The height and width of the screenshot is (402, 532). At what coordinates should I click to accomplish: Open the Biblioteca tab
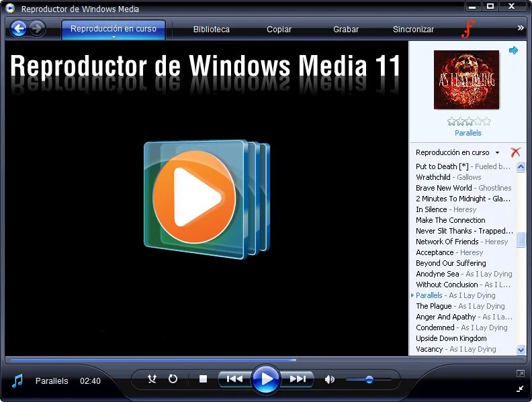coord(212,30)
